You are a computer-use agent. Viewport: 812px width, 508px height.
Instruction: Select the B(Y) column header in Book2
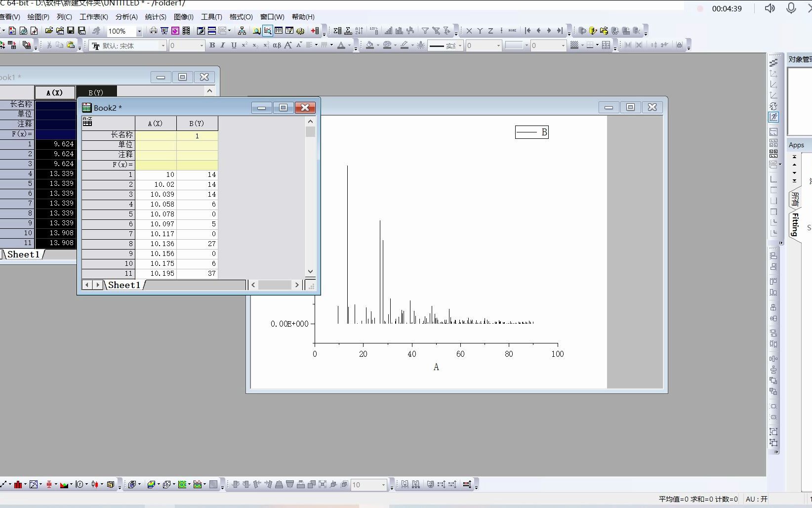pyautogui.click(x=197, y=124)
